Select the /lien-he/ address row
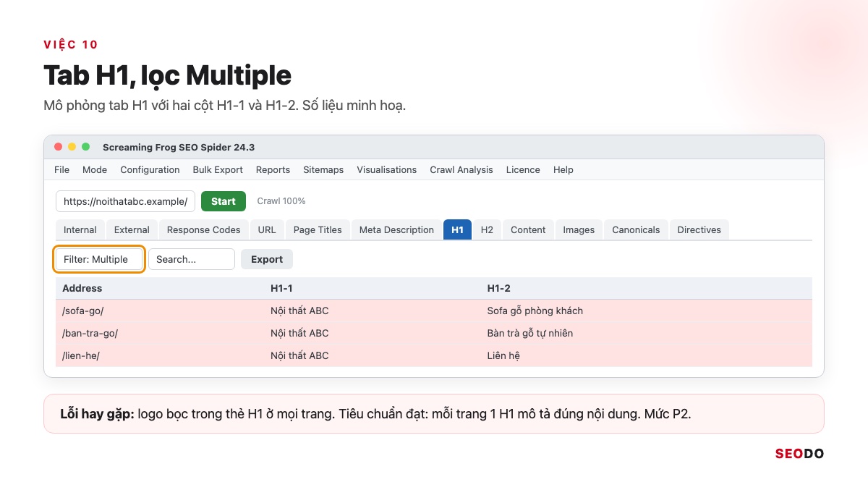The width and height of the screenshot is (868, 477). (434, 355)
